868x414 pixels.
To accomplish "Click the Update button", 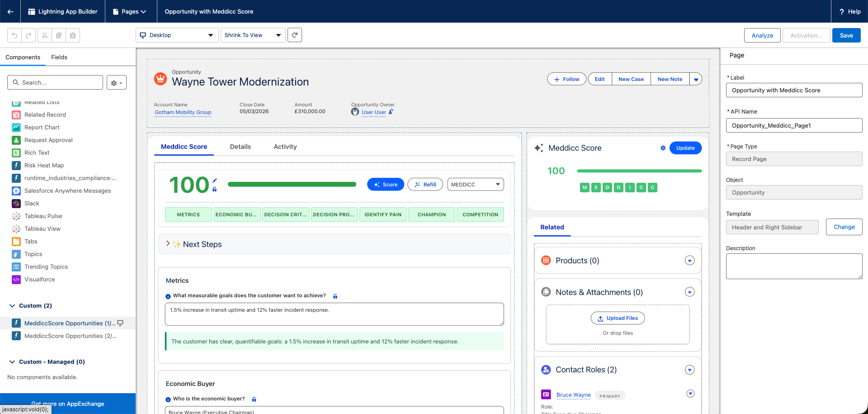I will coord(685,148).
